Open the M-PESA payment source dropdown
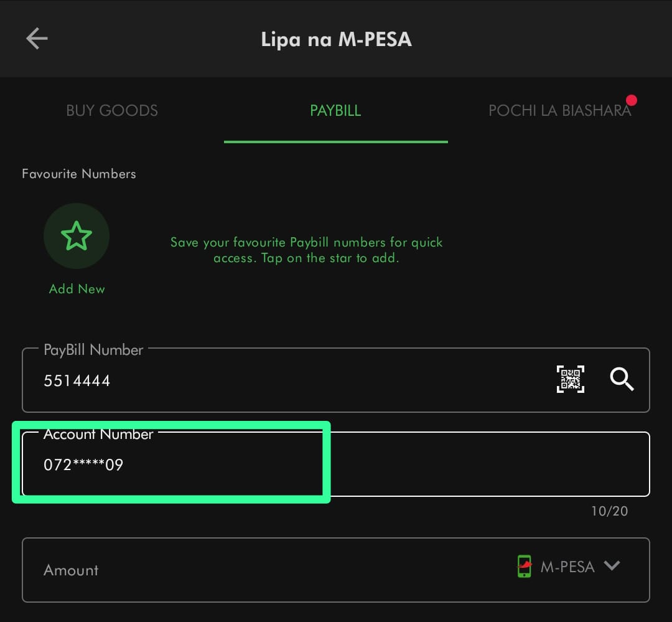This screenshot has width=672, height=622. tap(567, 567)
